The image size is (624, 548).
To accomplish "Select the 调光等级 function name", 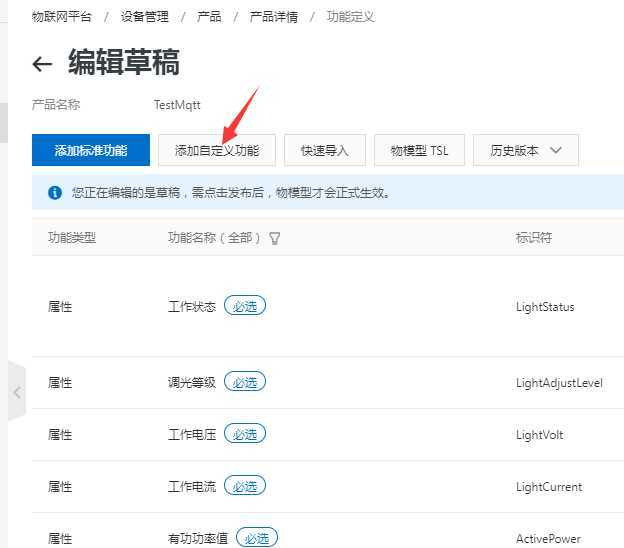I will 192,383.
